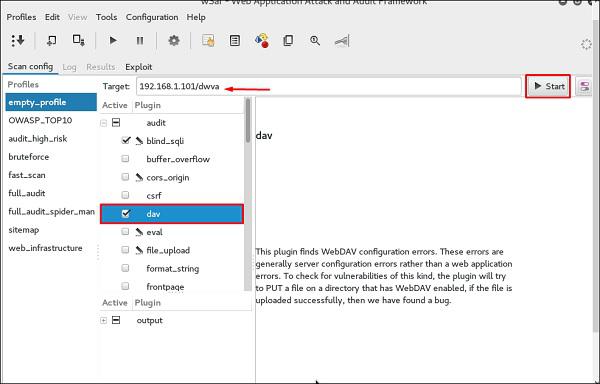Click the Target URL input field
The width and height of the screenshot is (600, 384).
329,86
